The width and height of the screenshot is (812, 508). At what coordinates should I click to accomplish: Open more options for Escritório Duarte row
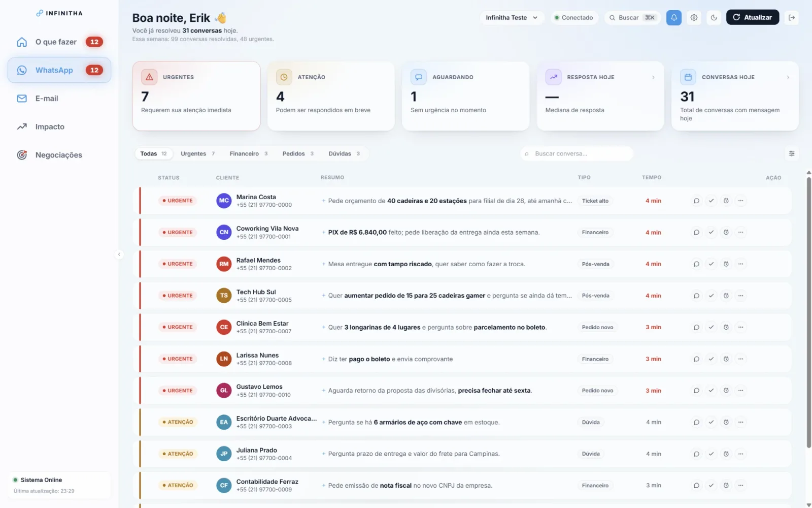[x=740, y=422]
